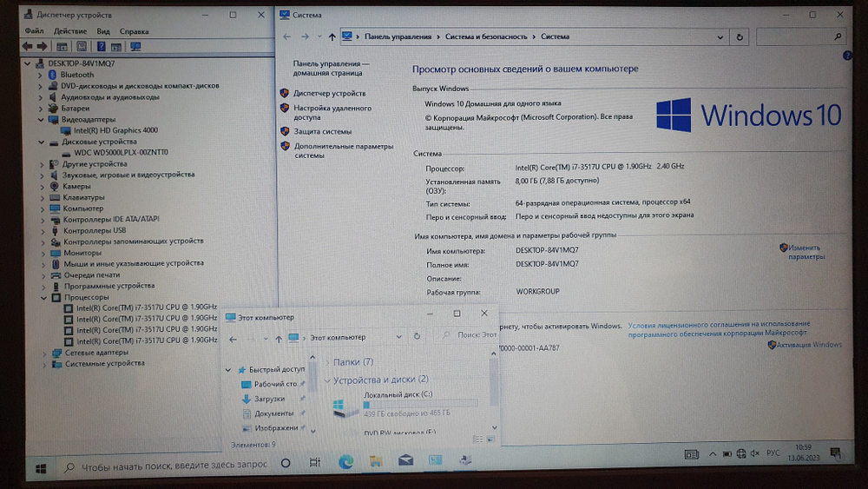868x489 pixels.
Task: Open Task View on taskbar
Action: click(x=314, y=462)
